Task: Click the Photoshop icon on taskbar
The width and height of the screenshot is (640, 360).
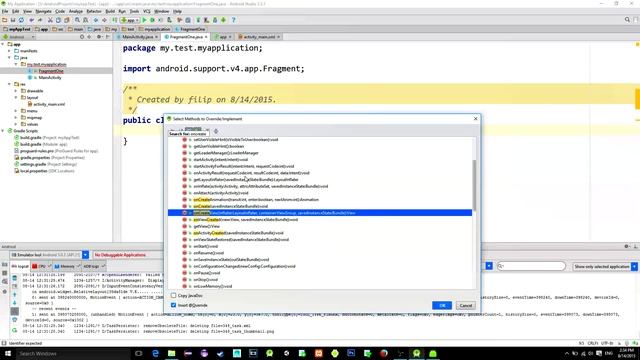Action: pos(351,353)
